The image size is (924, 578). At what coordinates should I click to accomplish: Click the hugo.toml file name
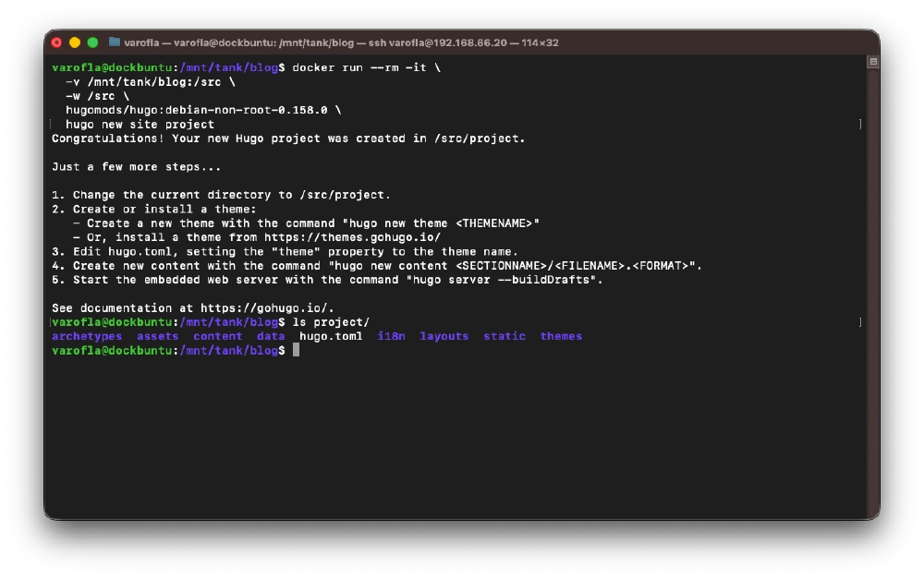click(x=331, y=337)
